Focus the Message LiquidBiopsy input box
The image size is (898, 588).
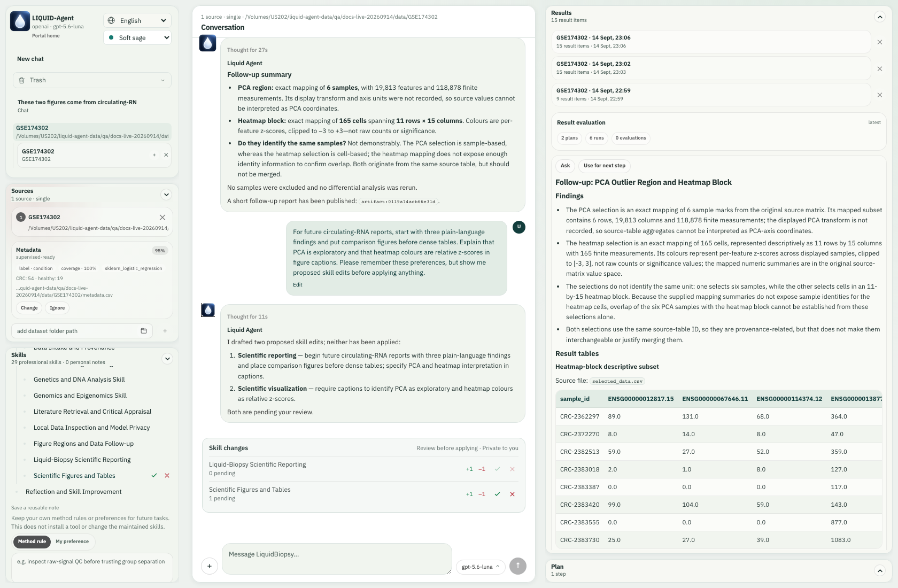click(337, 559)
